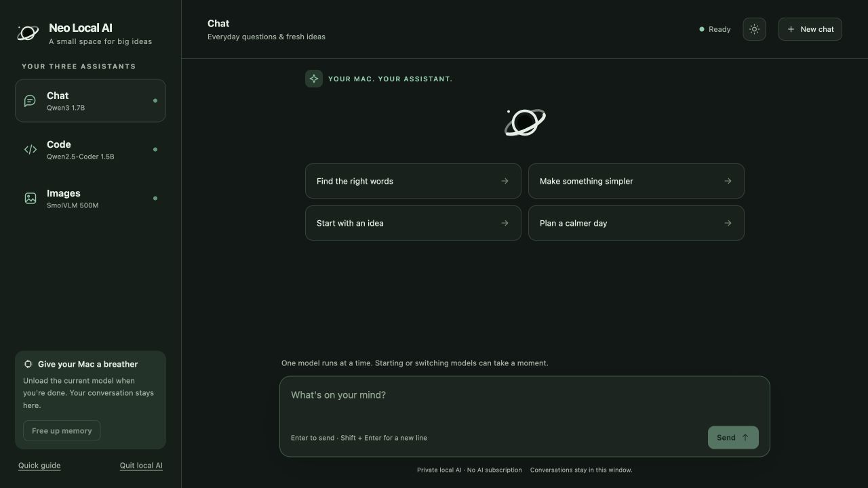Image resolution: width=868 pixels, height=488 pixels.
Task: Click Conversations stay in this window text
Action: pyautogui.click(x=581, y=470)
